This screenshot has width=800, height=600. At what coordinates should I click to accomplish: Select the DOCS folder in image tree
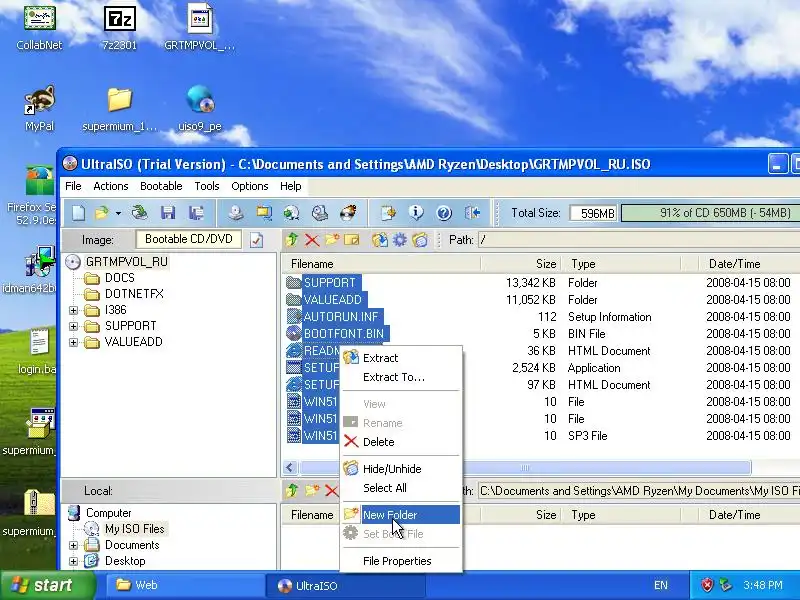click(120, 278)
